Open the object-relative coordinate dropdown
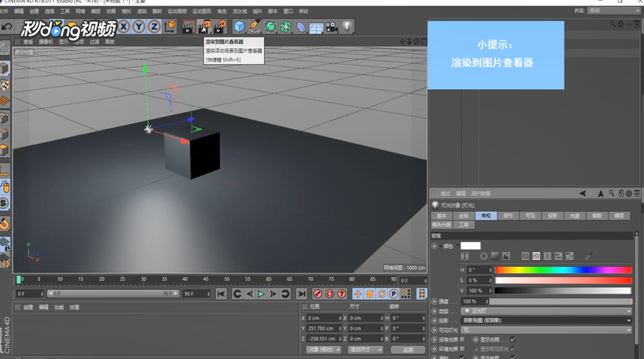The width and height of the screenshot is (644, 359). point(324,350)
